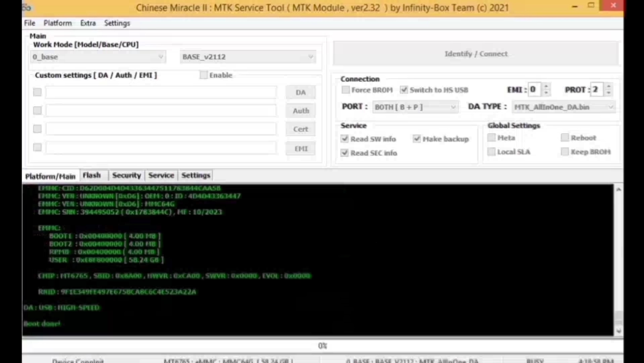The image size is (644, 363).
Task: Expand the 0_base work mode dropdown
Action: (x=98, y=57)
